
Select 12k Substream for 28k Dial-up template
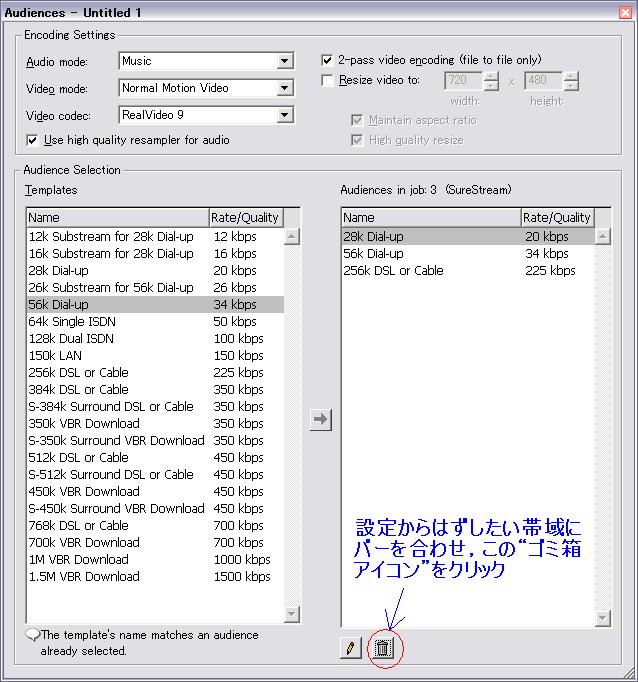155,237
